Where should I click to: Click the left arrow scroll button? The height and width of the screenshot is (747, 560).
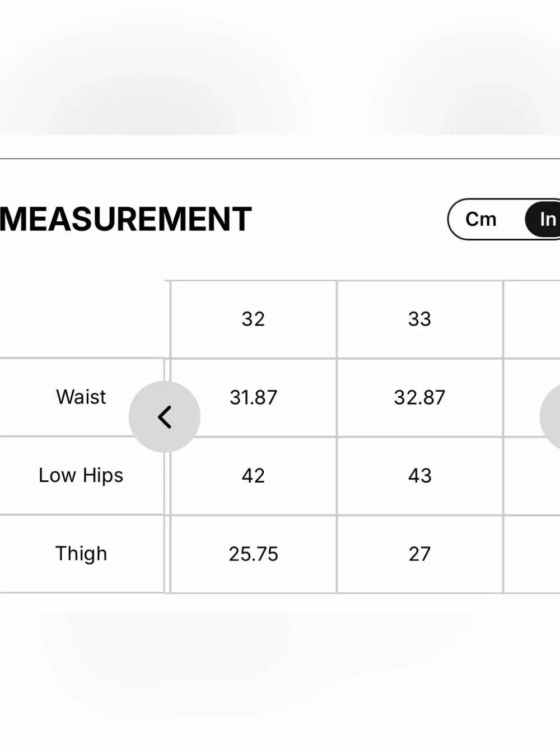pos(164,416)
